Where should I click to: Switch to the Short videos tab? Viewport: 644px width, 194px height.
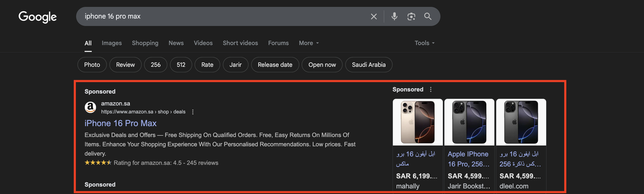(x=240, y=43)
